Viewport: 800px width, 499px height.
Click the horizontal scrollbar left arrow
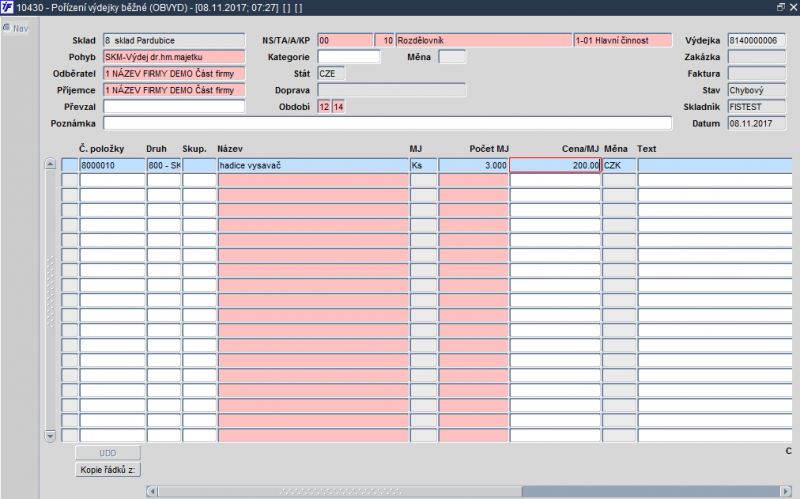pos(152,491)
